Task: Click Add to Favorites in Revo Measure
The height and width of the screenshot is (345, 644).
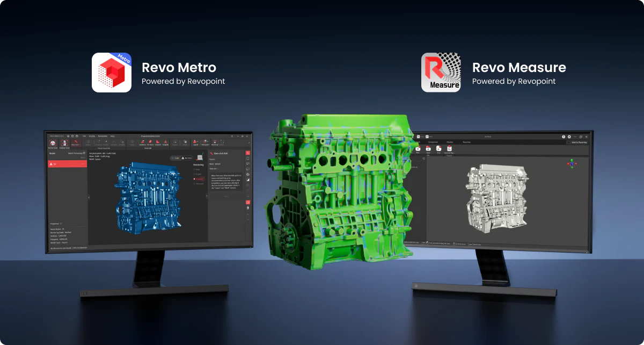Action: click(x=578, y=142)
